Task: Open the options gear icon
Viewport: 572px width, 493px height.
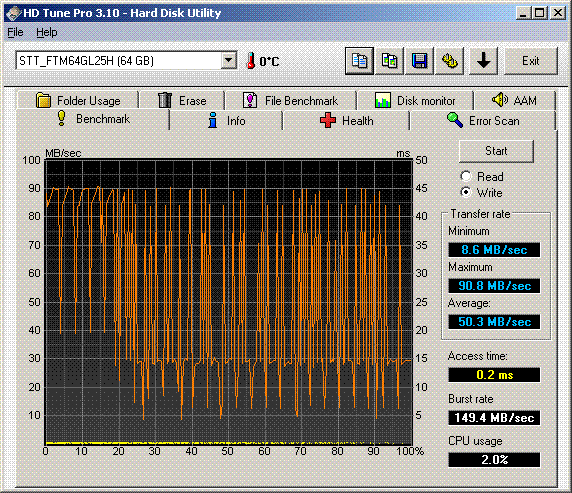Action: coord(449,61)
